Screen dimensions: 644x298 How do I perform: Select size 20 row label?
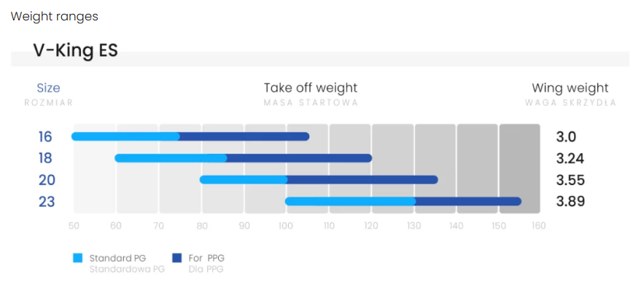coord(46,180)
